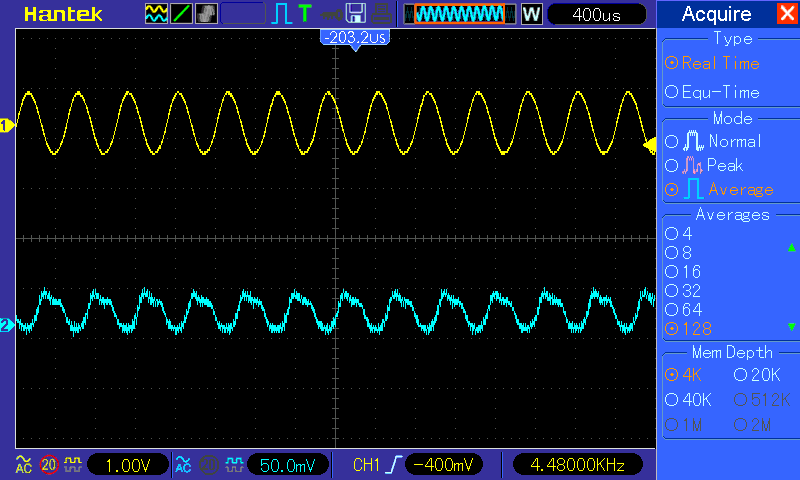Viewport: 800px width, 480px height.
Task: Click the green up arrow in Averages
Action: coord(791,247)
